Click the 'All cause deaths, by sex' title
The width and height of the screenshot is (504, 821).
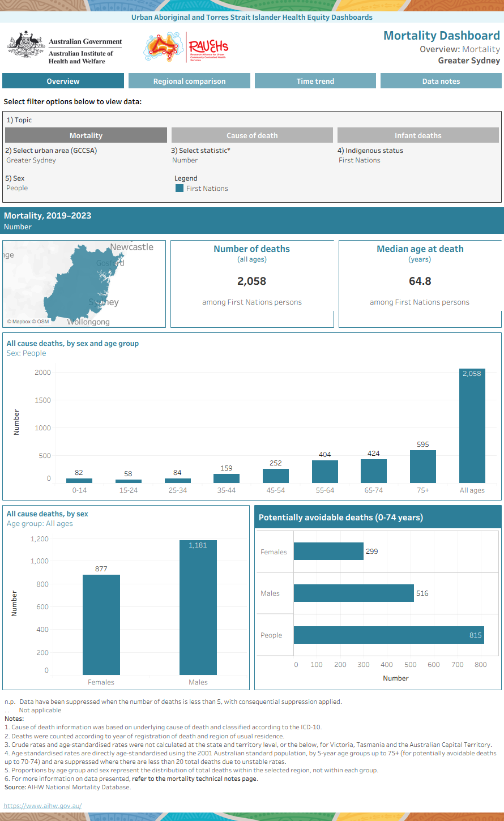pyautogui.click(x=48, y=514)
